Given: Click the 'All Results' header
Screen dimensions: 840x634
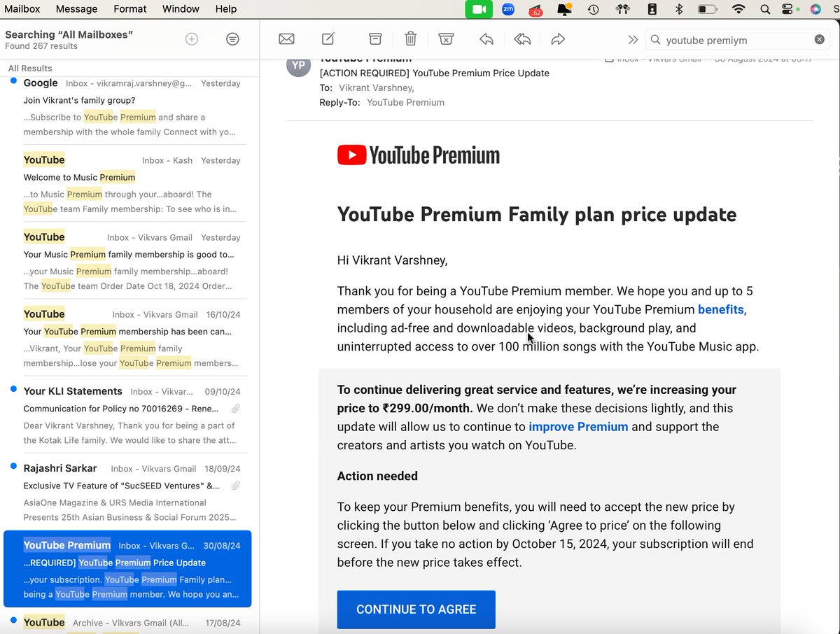Looking at the screenshot, I should (30, 68).
